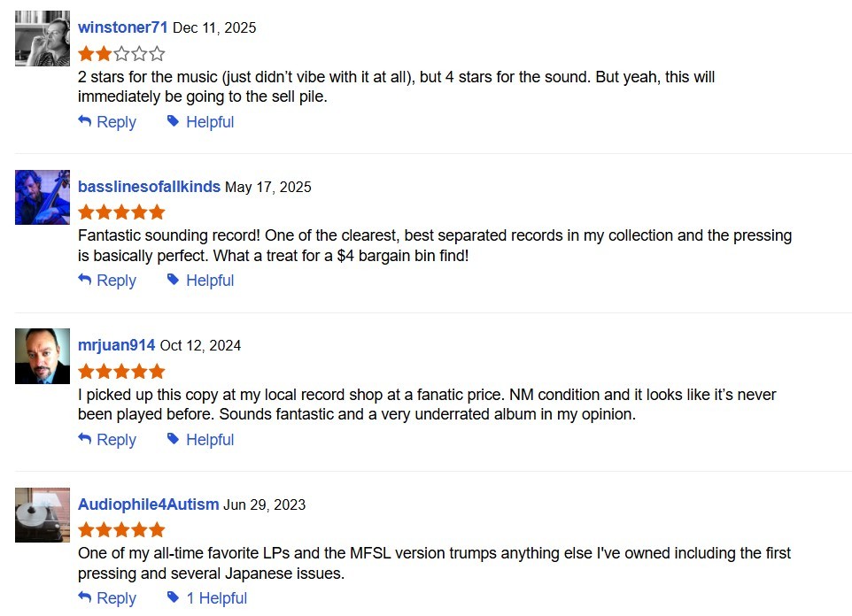Click the reply arrow icon under basslinesofallkinds' review
This screenshot has width=852, height=616.
point(85,280)
